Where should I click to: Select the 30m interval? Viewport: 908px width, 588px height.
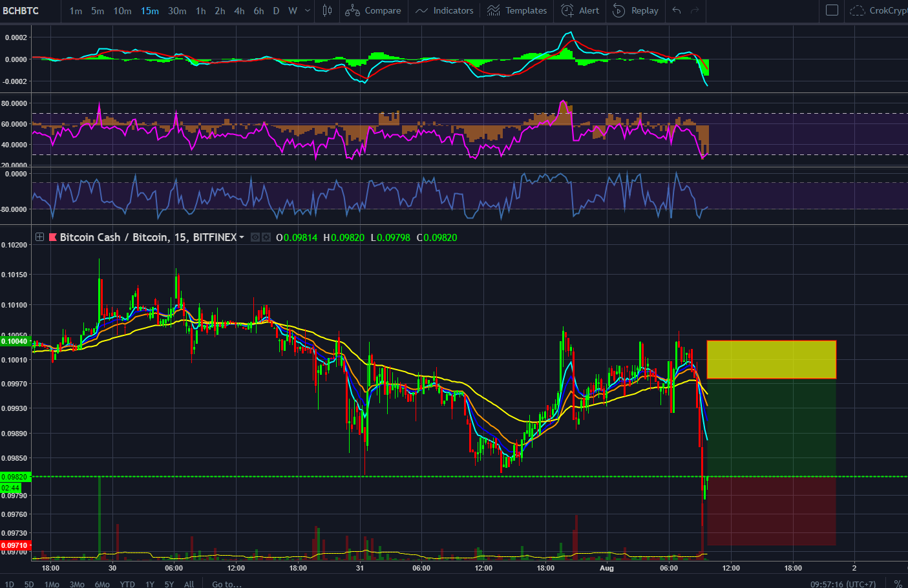(x=177, y=10)
